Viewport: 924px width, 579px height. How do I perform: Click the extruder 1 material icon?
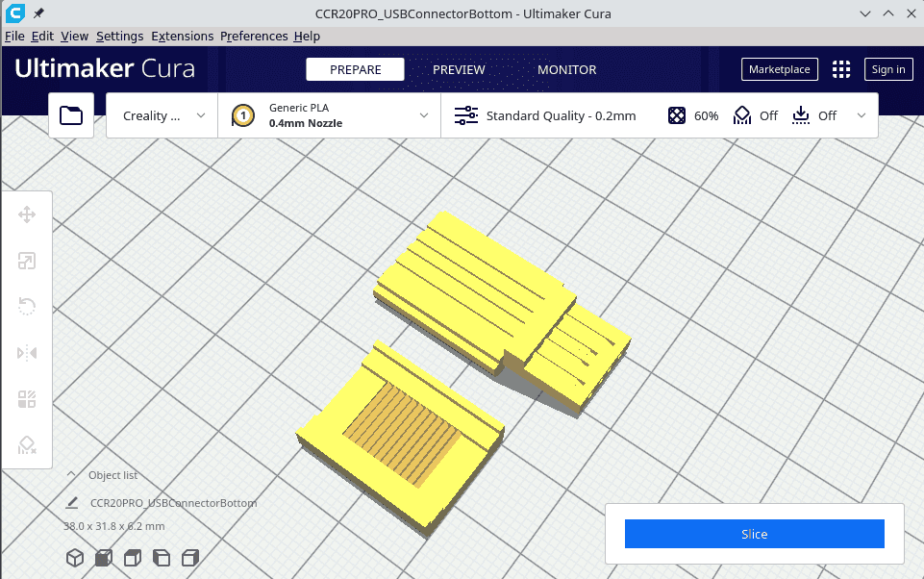[243, 115]
